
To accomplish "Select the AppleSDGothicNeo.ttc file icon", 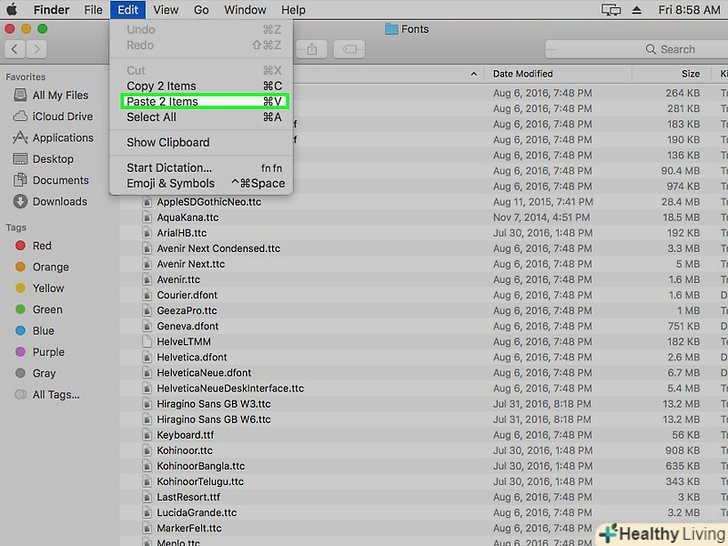I will pos(147,202).
